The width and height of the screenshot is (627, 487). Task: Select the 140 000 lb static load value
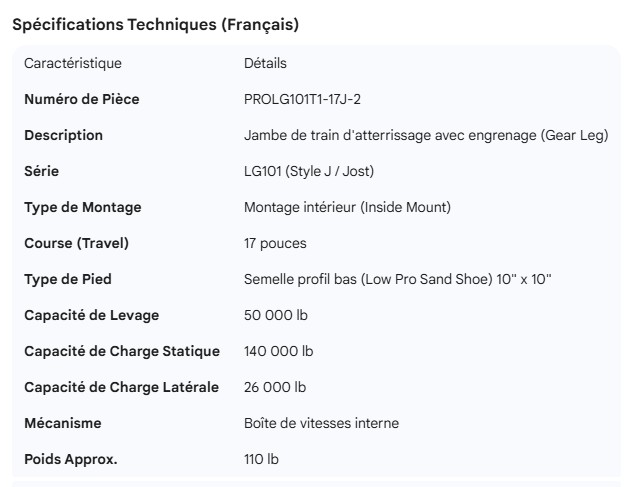pos(279,351)
